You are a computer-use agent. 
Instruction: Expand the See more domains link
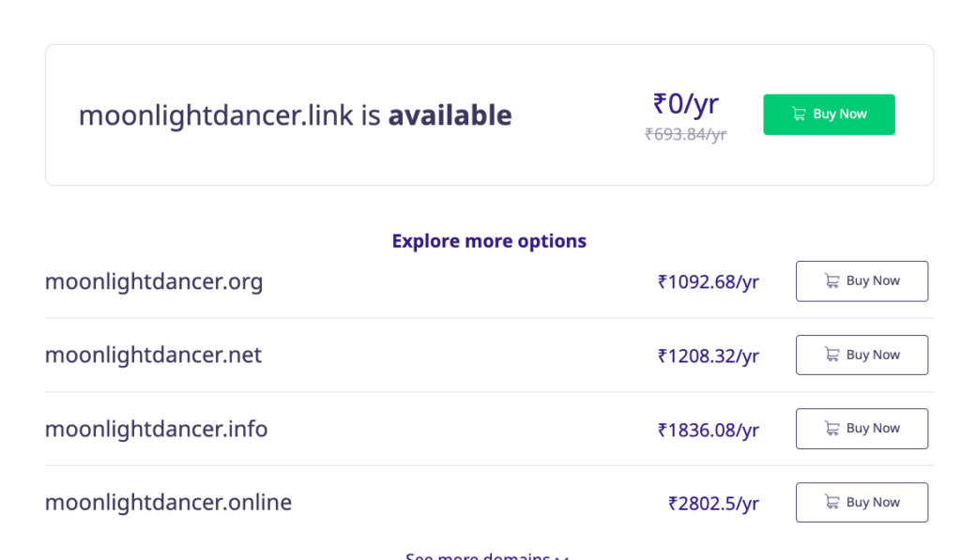[478, 555]
